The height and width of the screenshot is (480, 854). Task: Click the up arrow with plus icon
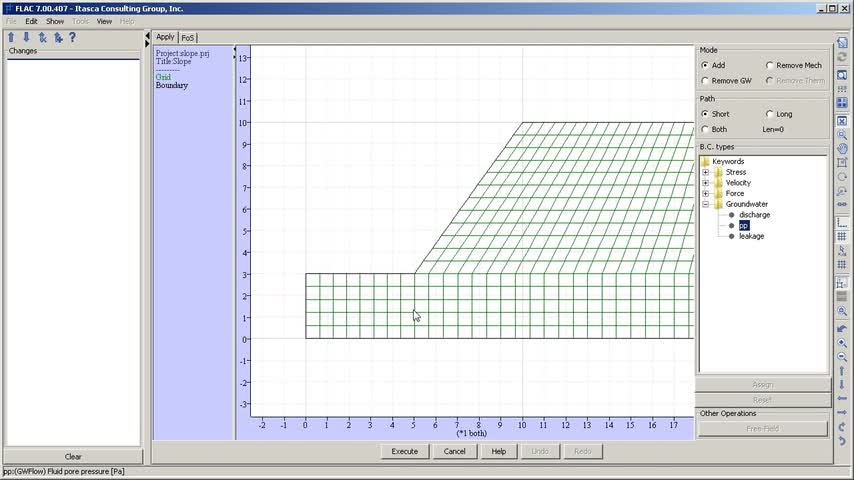click(x=58, y=37)
